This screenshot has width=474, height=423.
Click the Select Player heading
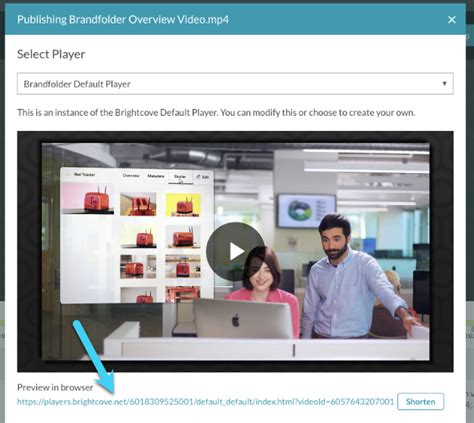point(51,54)
